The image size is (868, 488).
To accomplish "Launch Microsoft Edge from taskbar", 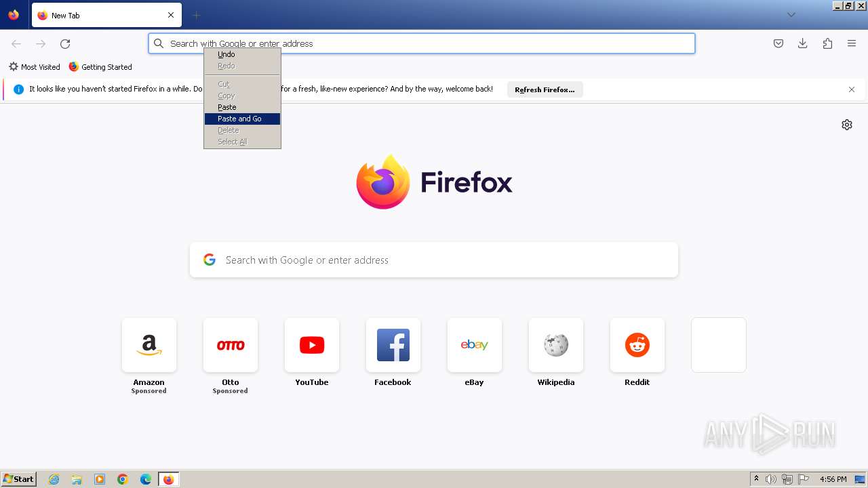I will tap(146, 479).
